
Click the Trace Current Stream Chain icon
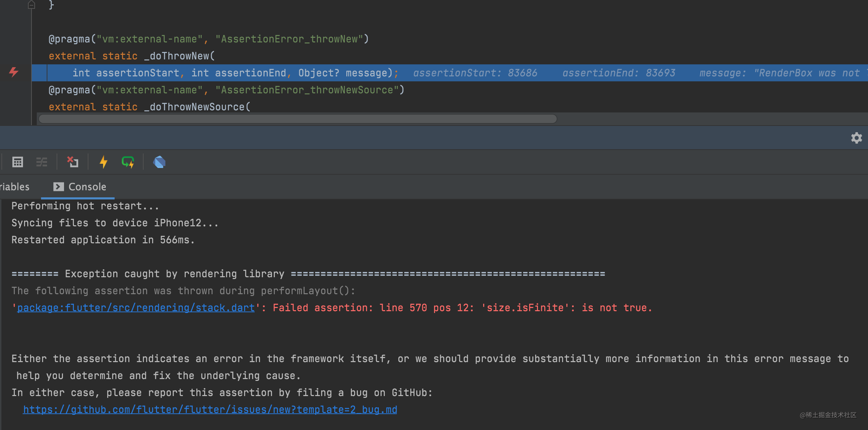click(42, 162)
